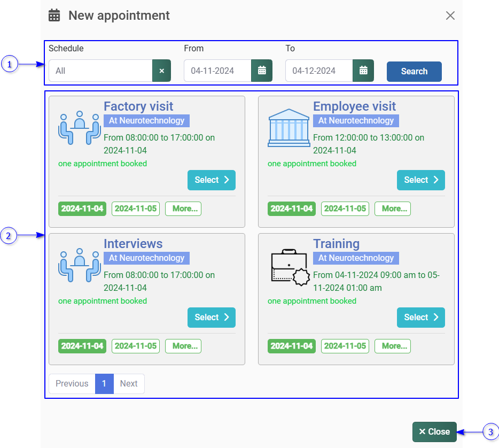Open the calendar picker for To date
The image size is (499, 448).
click(x=363, y=71)
